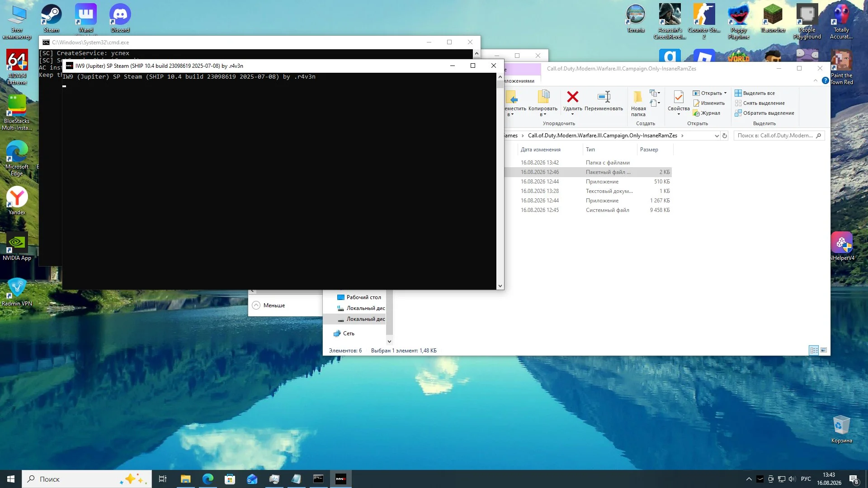
Task: Select Рабочий стол in navigation pane
Action: [359, 297]
